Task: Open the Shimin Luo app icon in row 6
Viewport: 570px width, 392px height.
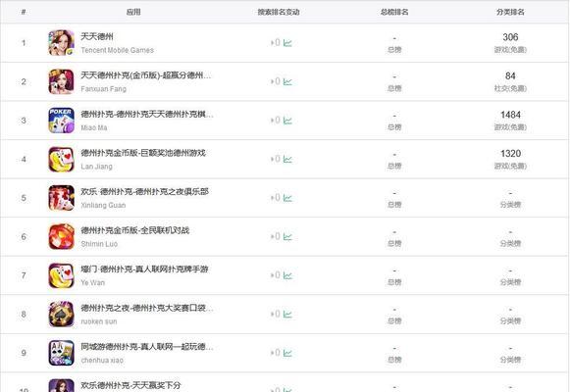Action: [x=61, y=236]
